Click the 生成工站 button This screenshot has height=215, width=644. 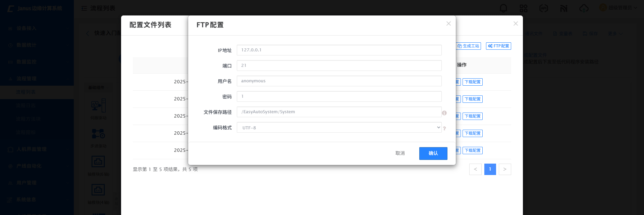pos(469,46)
